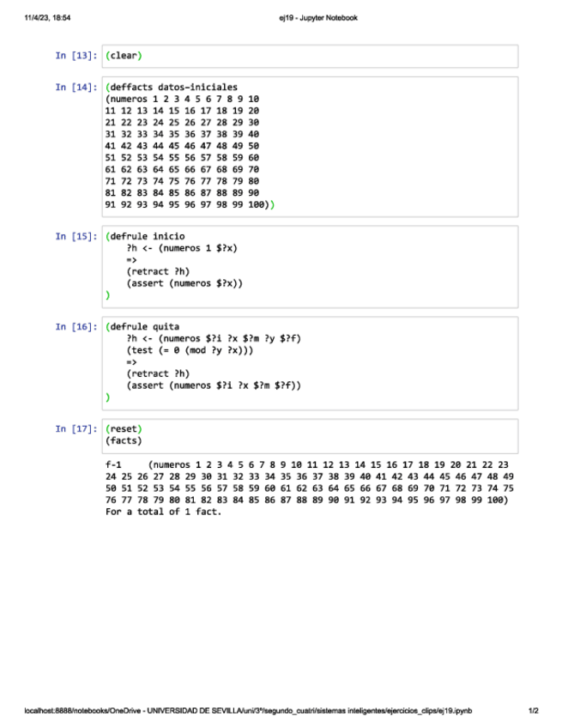Viewport: 562px width, 728px height.
Task: Click the "=>" arrow in rule inicio
Action: pyautogui.click(x=132, y=260)
